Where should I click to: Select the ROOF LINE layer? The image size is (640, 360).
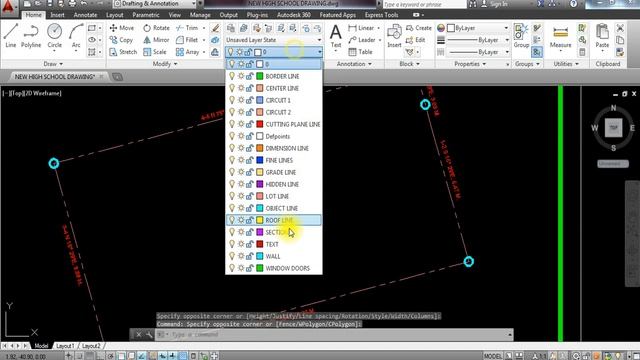click(273, 220)
